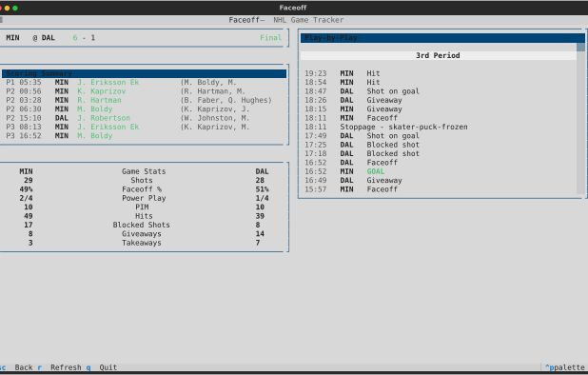The width and height of the screenshot is (588, 375).
Task: Click the Takeaways stat label
Action: tap(142, 243)
